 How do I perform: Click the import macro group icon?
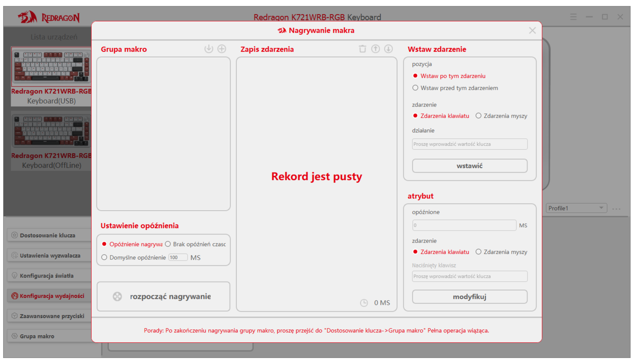(x=209, y=49)
